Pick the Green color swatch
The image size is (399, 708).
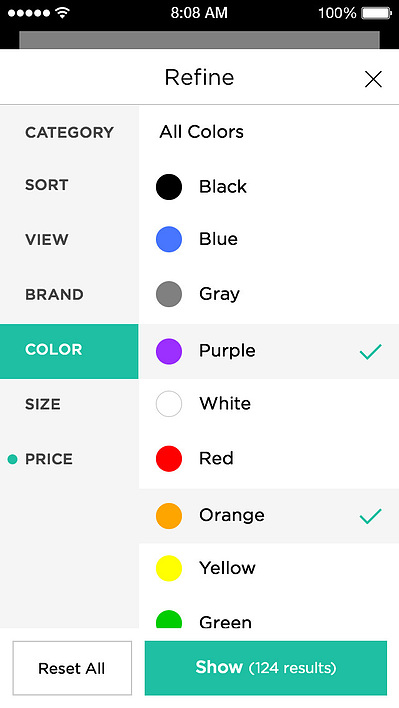tap(169, 620)
